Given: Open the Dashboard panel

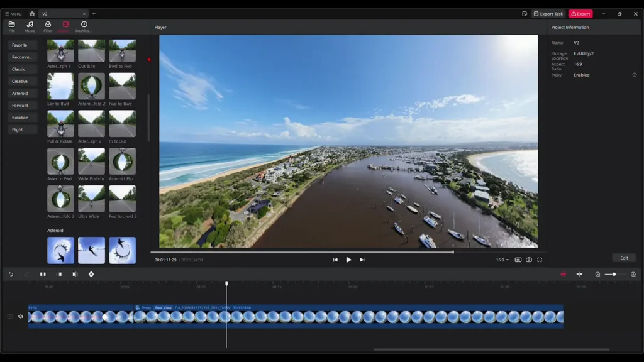Looking at the screenshot, I should point(84,25).
